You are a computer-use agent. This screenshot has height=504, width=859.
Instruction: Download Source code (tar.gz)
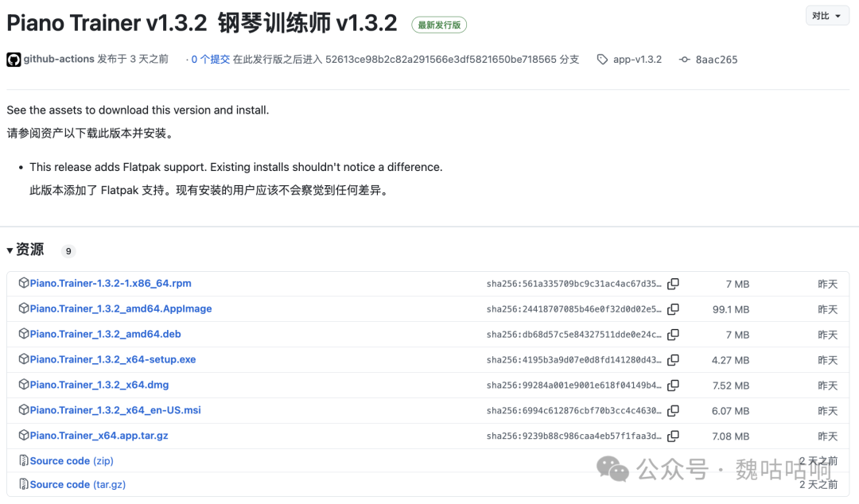(x=78, y=484)
